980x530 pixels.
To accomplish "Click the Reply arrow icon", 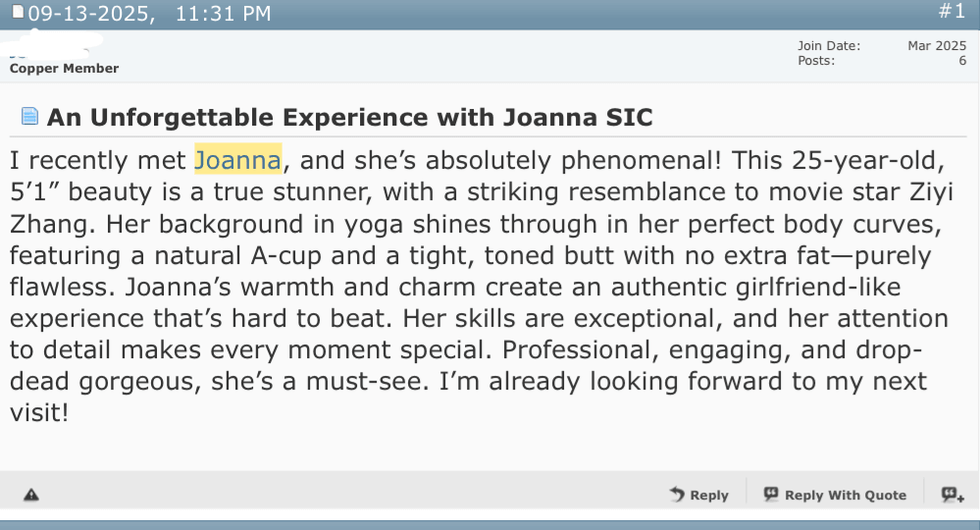I will [x=677, y=495].
